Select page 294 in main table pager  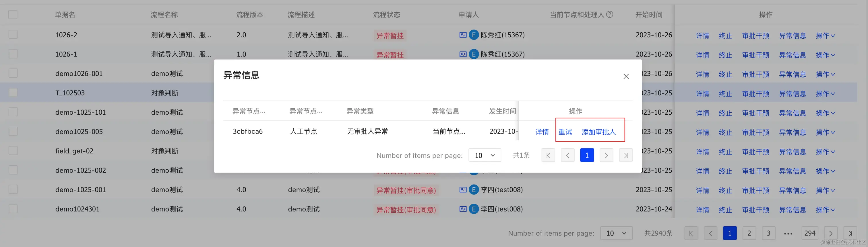(x=810, y=233)
